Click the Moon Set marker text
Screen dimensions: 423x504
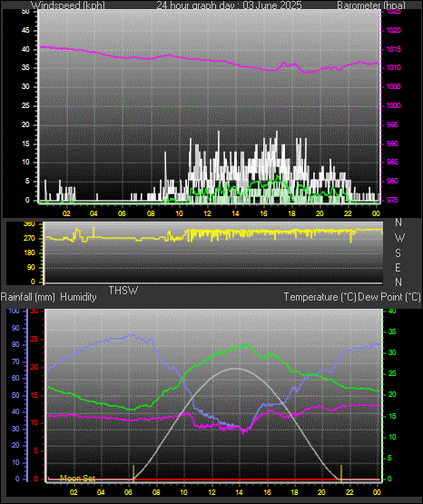coord(77,479)
